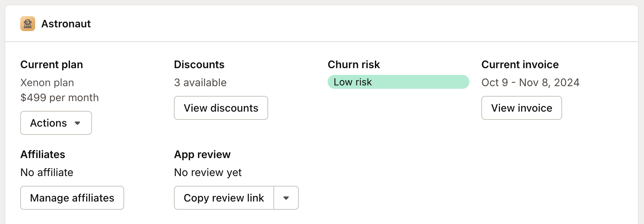
Task: Click the Low risk churn badge
Action: 398,82
